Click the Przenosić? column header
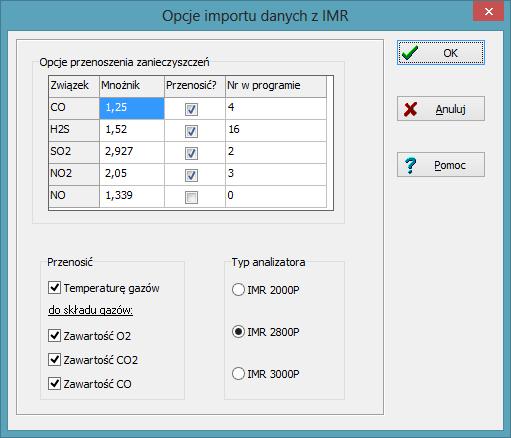The image size is (511, 438). 195,86
